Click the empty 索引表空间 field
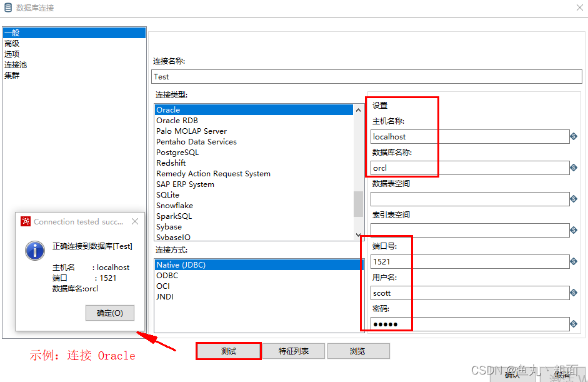588x382 pixels. click(470, 230)
